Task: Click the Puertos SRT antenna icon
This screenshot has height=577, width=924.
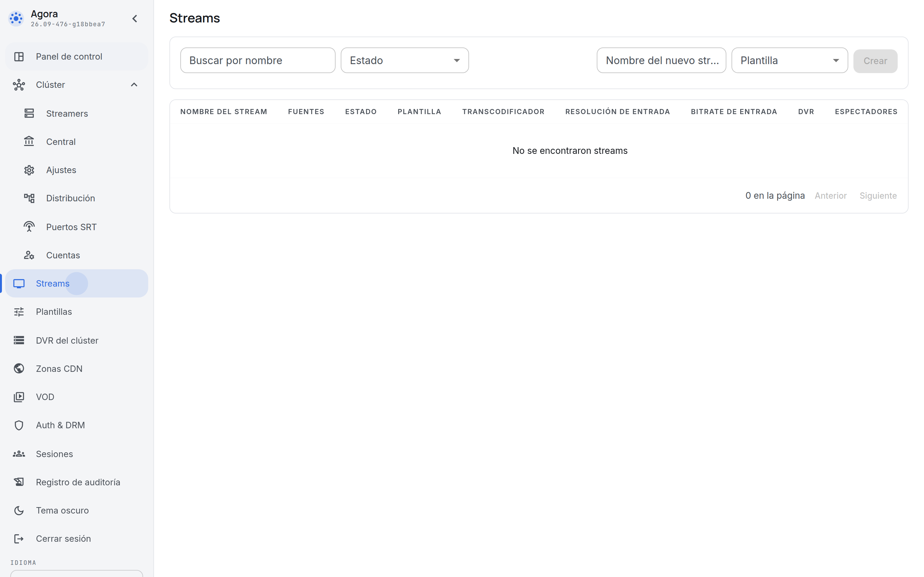Action: click(x=29, y=227)
